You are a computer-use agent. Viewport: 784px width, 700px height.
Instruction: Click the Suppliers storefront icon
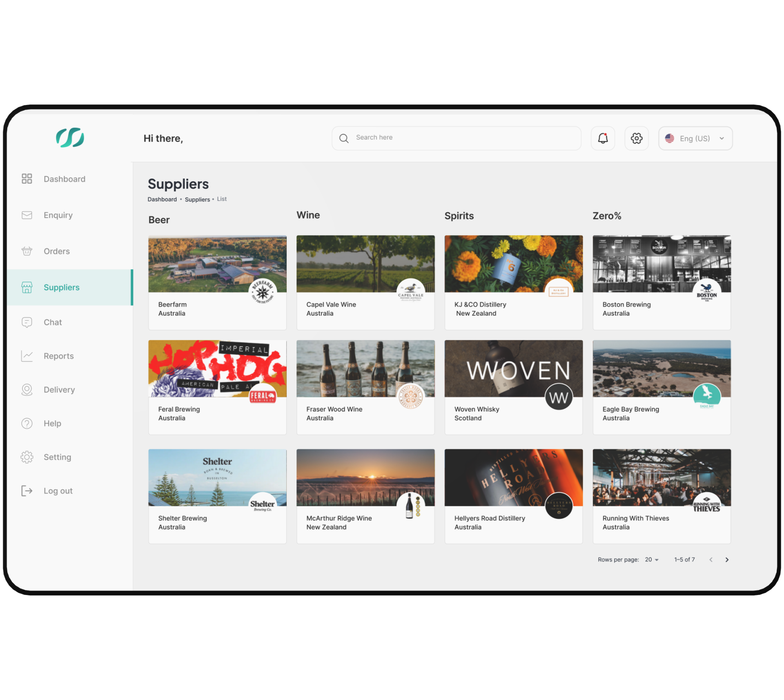[x=27, y=287]
